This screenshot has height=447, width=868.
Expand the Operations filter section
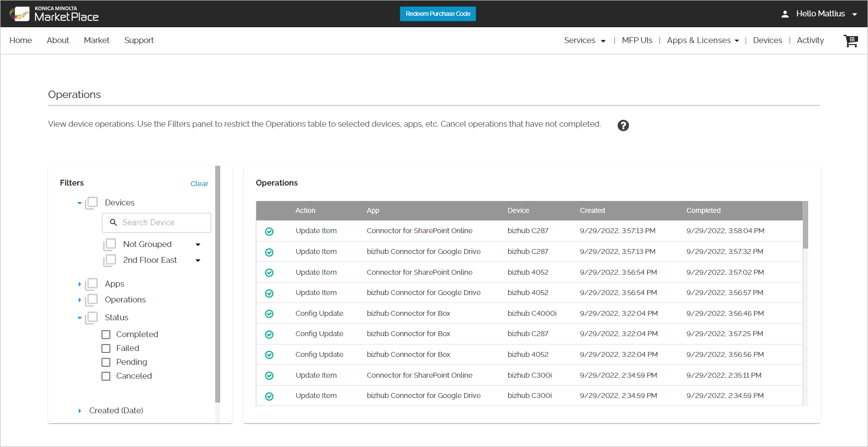pyautogui.click(x=80, y=300)
